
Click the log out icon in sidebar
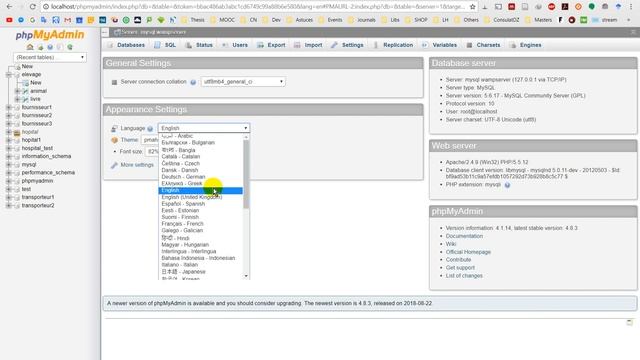click(40, 47)
